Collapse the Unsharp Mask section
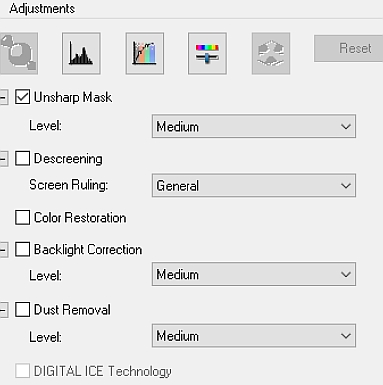The height and width of the screenshot is (385, 383). (x=3, y=97)
